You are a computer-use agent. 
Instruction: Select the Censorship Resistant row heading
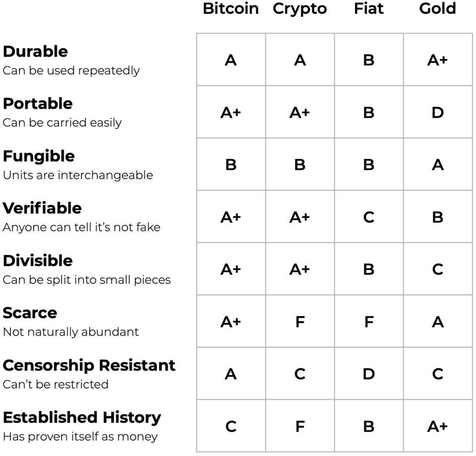[x=89, y=365]
